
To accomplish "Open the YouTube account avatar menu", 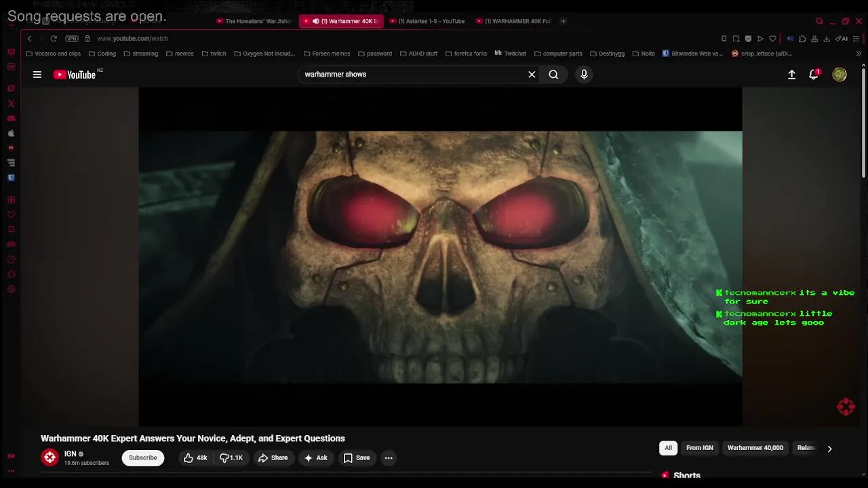I will click(840, 75).
